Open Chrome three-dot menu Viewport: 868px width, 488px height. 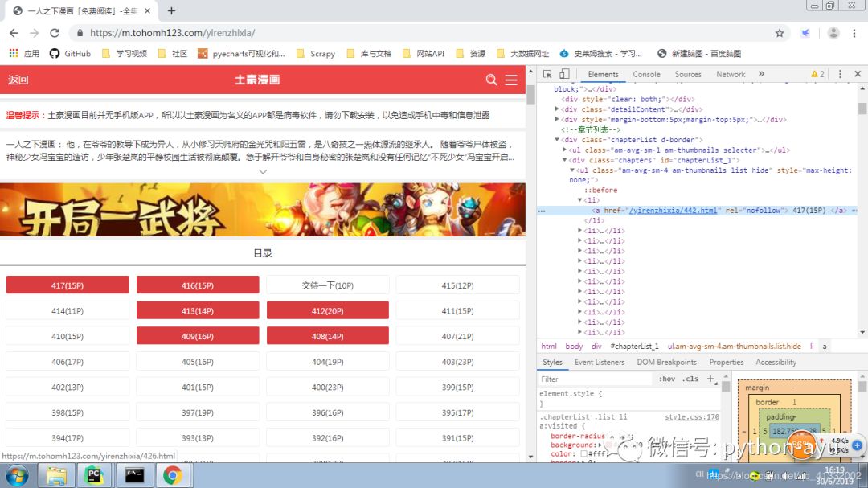854,33
